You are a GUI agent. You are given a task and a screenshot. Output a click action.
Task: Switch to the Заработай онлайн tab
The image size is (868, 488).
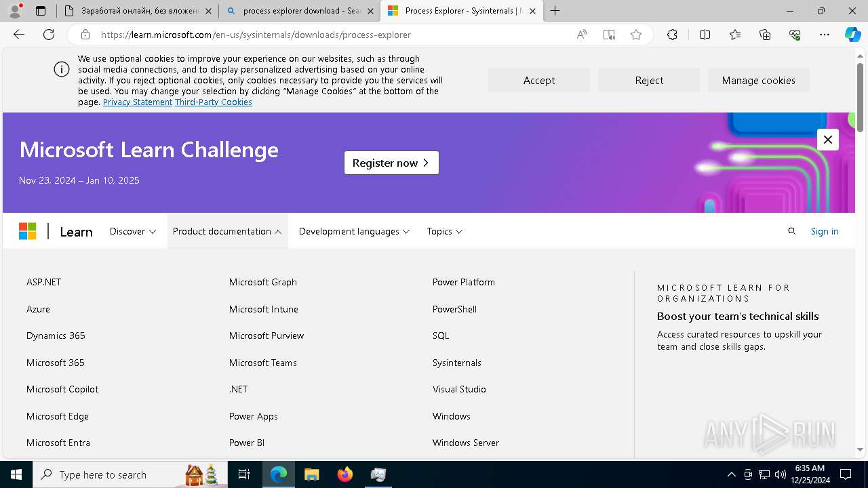138,11
